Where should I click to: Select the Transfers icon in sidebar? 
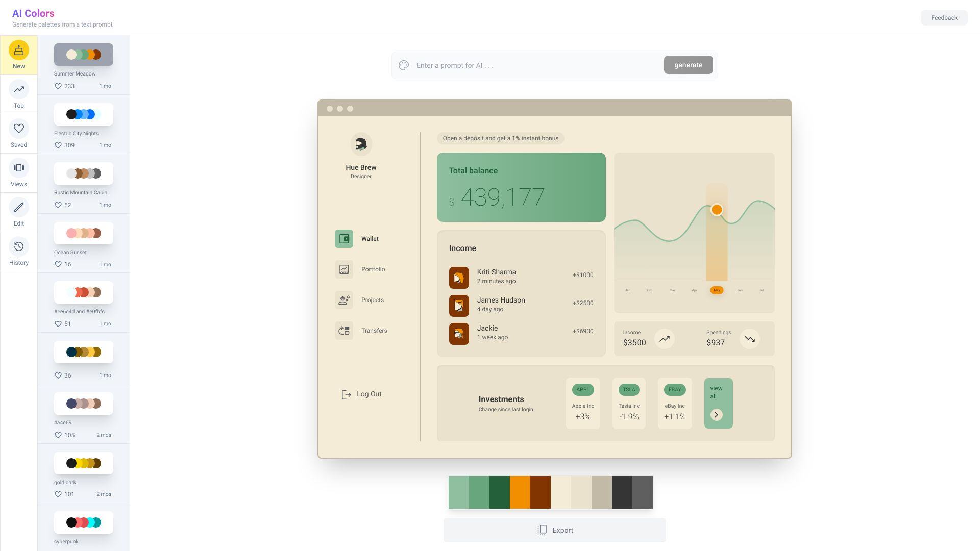344,331
